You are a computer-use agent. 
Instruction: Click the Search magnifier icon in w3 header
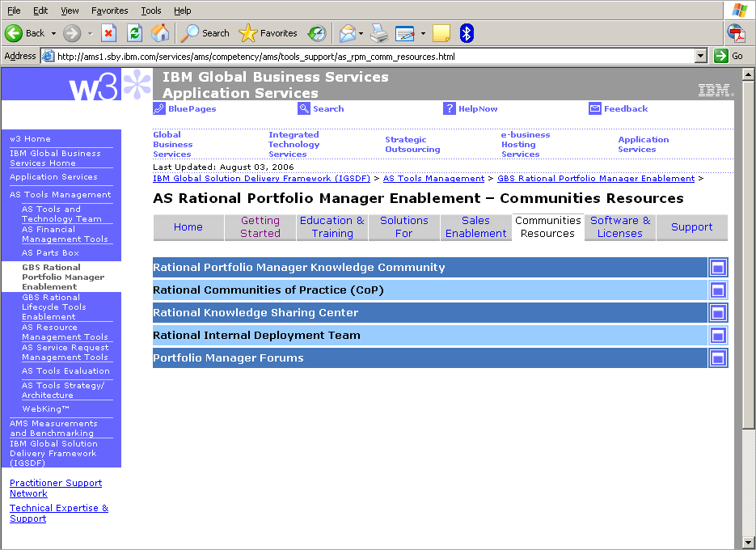tap(304, 108)
